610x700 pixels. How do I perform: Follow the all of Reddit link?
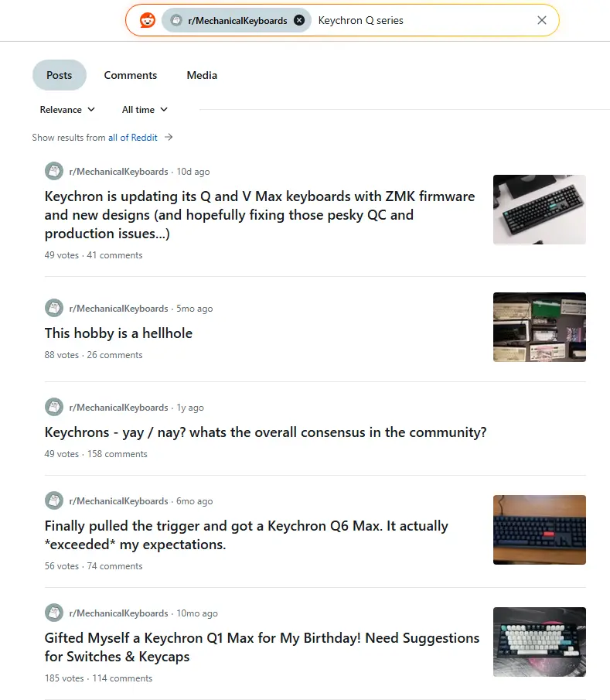[132, 138]
